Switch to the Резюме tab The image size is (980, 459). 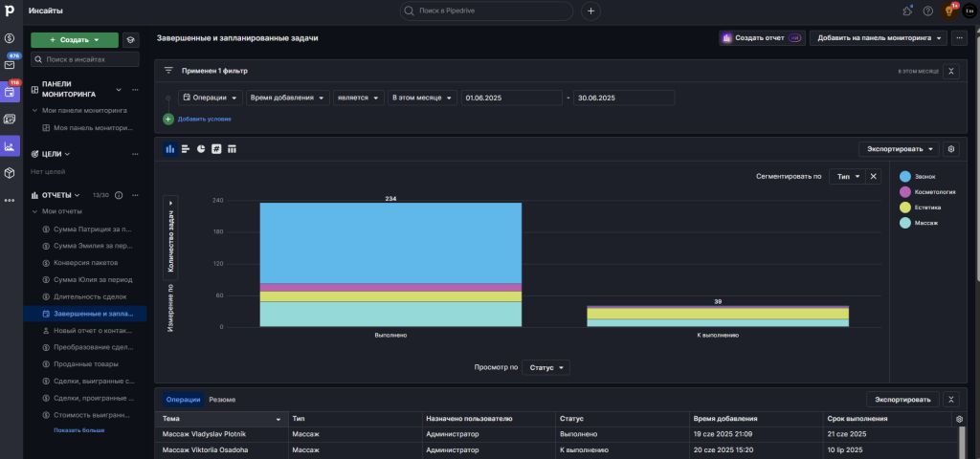tap(222, 399)
